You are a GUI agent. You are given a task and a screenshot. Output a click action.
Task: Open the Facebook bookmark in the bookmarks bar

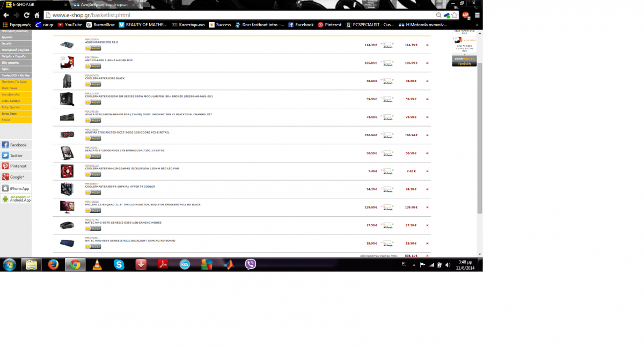tap(301, 25)
